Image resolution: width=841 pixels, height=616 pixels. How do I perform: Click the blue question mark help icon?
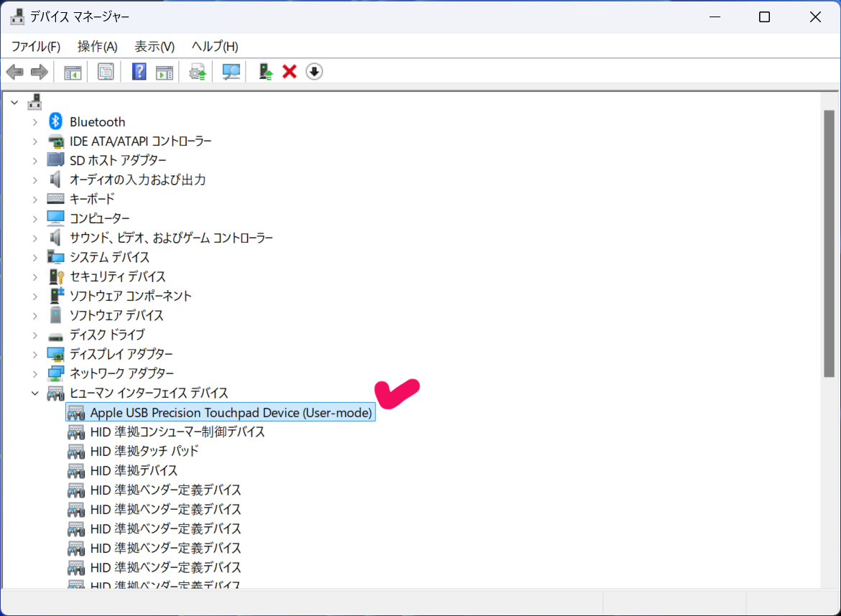139,72
